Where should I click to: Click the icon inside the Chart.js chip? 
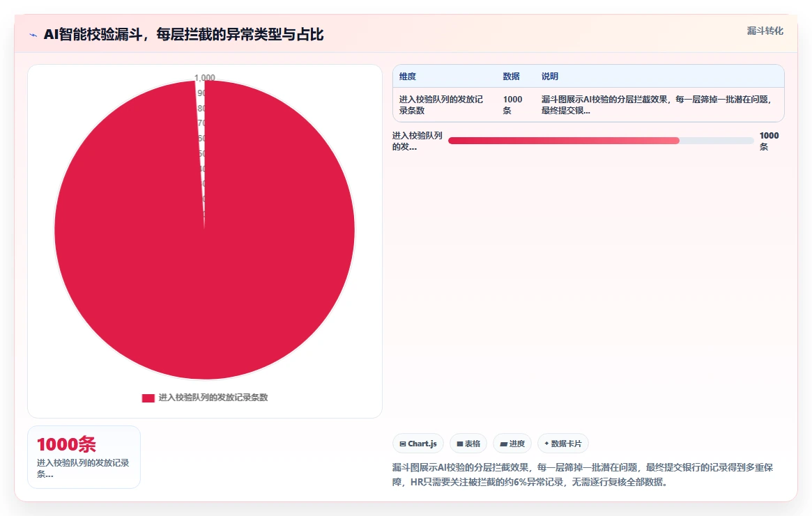403,444
